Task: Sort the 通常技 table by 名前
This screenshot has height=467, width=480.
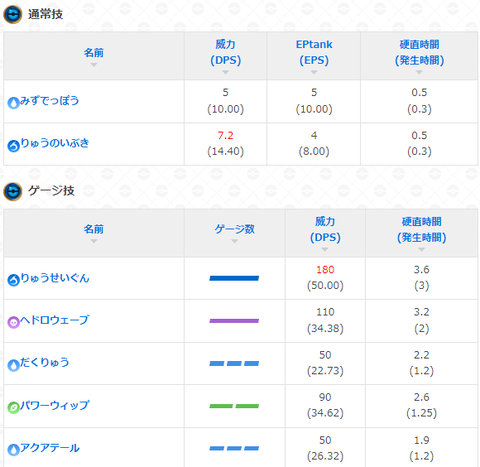Action: click(94, 56)
